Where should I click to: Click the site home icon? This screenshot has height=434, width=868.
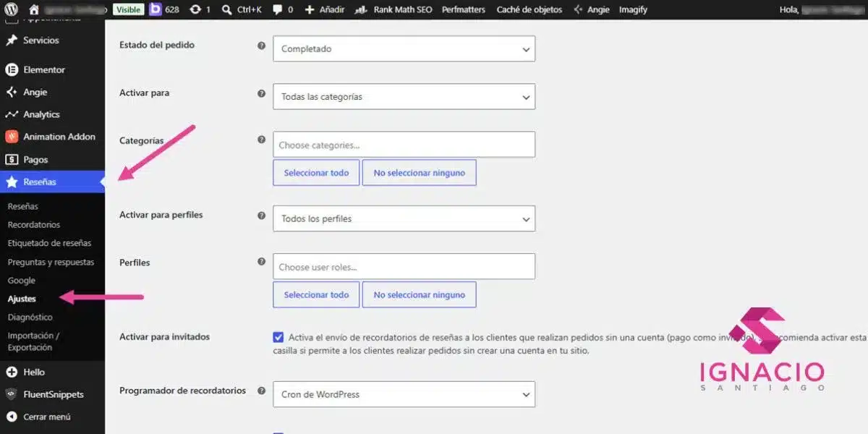pos(34,9)
